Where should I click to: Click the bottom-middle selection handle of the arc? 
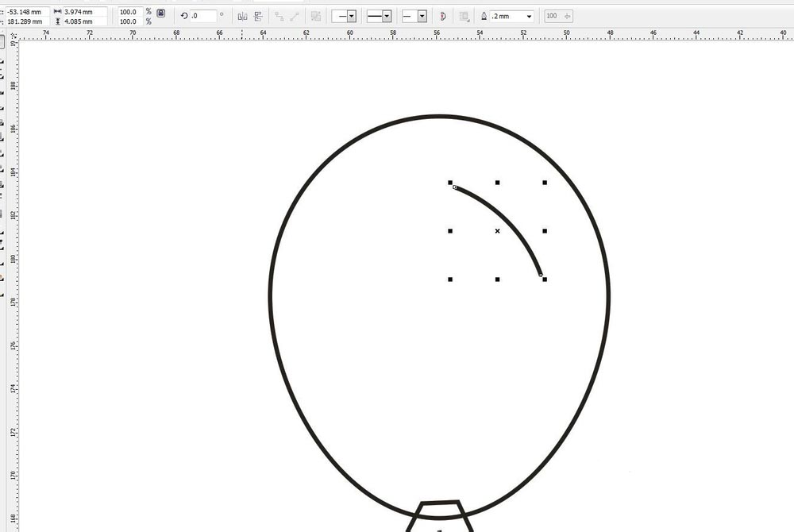[x=497, y=279]
